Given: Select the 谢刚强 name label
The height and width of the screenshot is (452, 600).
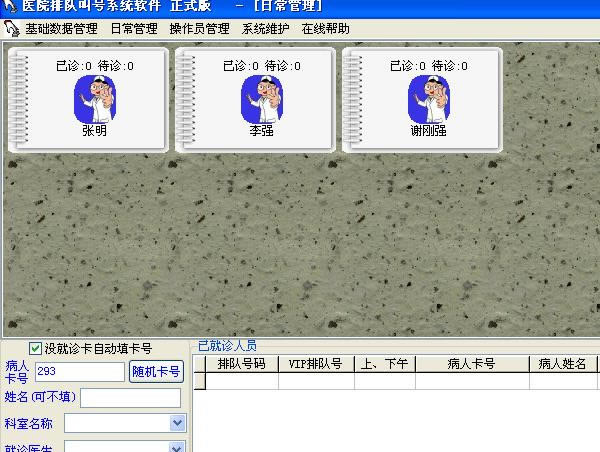Looking at the screenshot, I should pyautogui.click(x=429, y=131).
